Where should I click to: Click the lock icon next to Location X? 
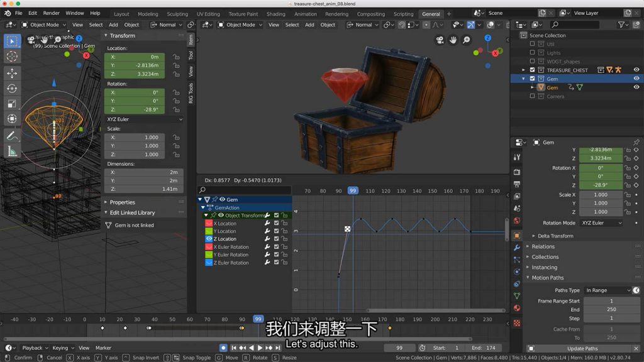pyautogui.click(x=176, y=57)
